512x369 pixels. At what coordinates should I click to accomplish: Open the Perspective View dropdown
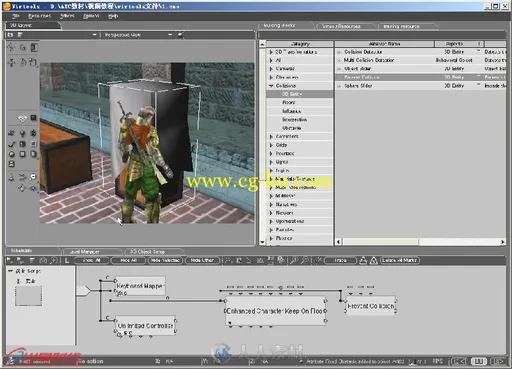click(x=170, y=34)
